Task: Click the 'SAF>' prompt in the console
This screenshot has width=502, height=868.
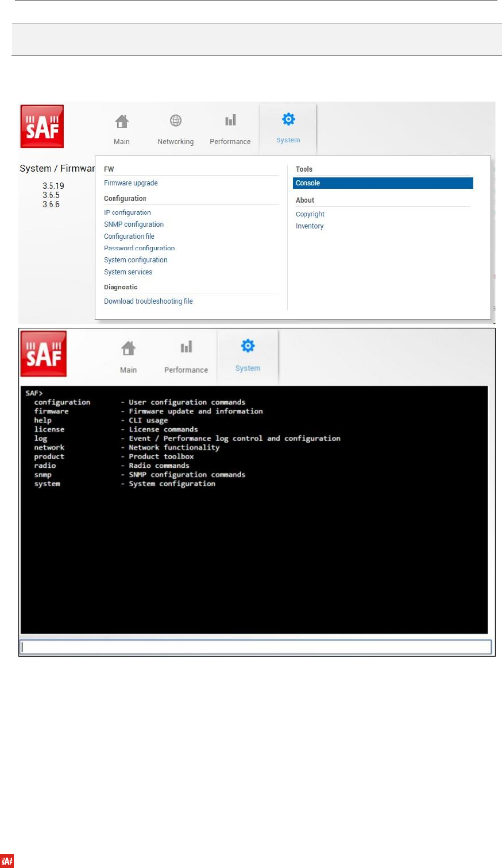Action: tap(34, 393)
